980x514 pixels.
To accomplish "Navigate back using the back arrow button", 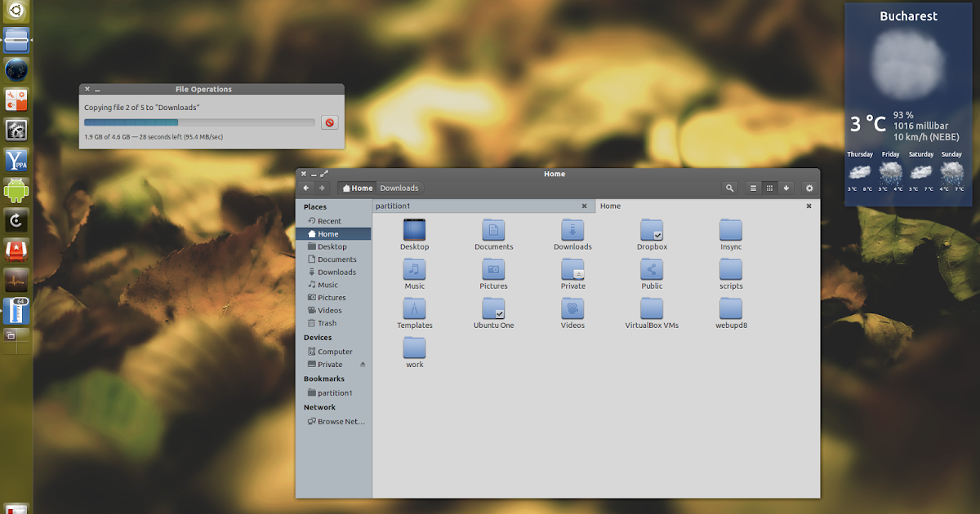I will coord(305,188).
